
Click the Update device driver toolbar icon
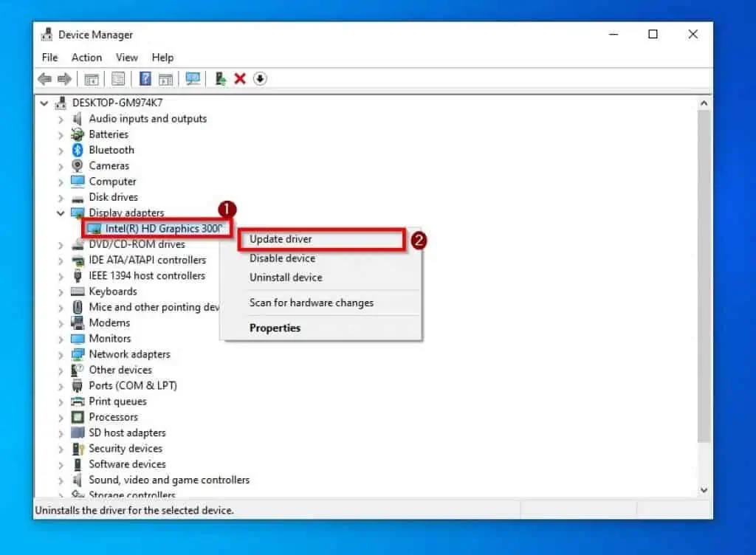tap(220, 78)
